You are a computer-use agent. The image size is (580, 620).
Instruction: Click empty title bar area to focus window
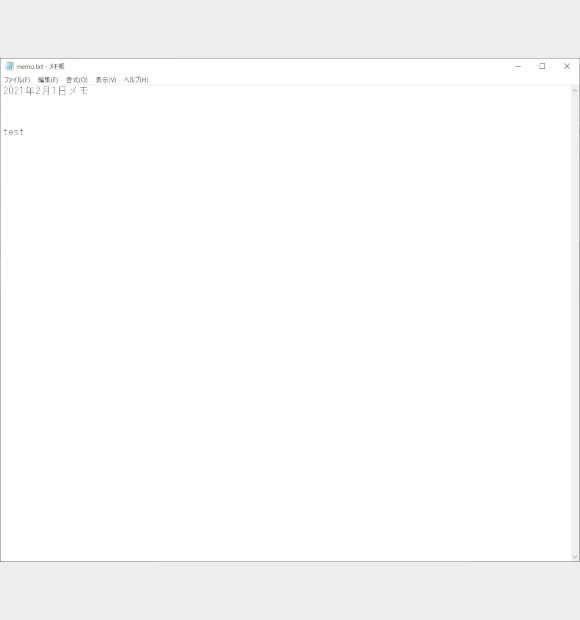pyautogui.click(x=285, y=66)
